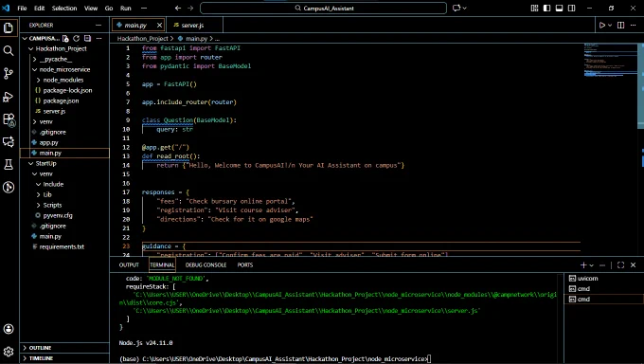
Task: Open the Accounts menu in activity bar
Action: click(9, 329)
